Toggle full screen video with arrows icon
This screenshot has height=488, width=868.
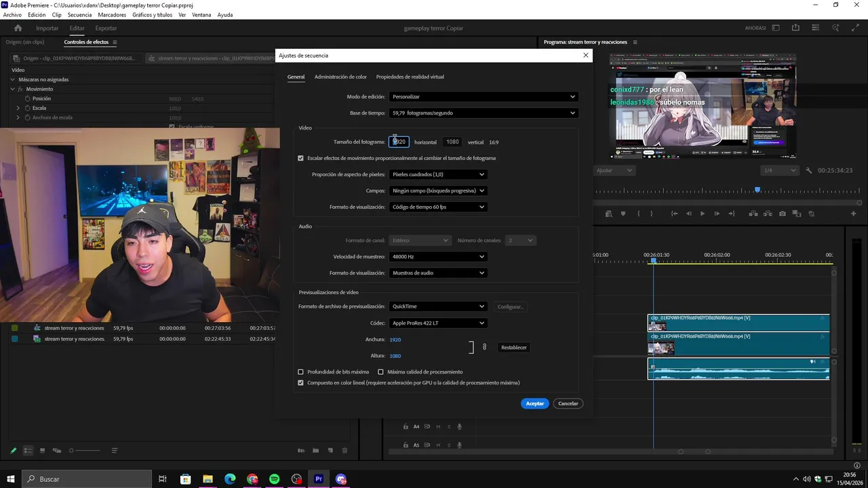click(855, 28)
